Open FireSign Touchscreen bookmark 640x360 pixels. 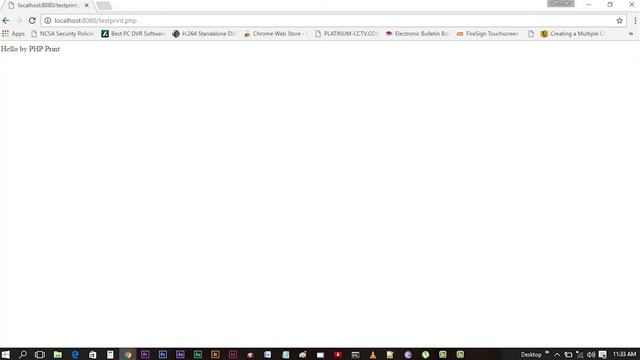tap(488, 33)
